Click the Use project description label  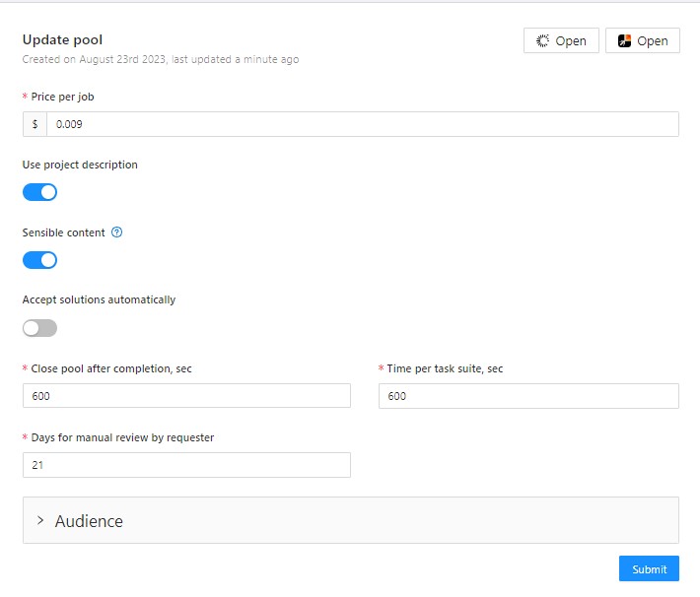[80, 165]
